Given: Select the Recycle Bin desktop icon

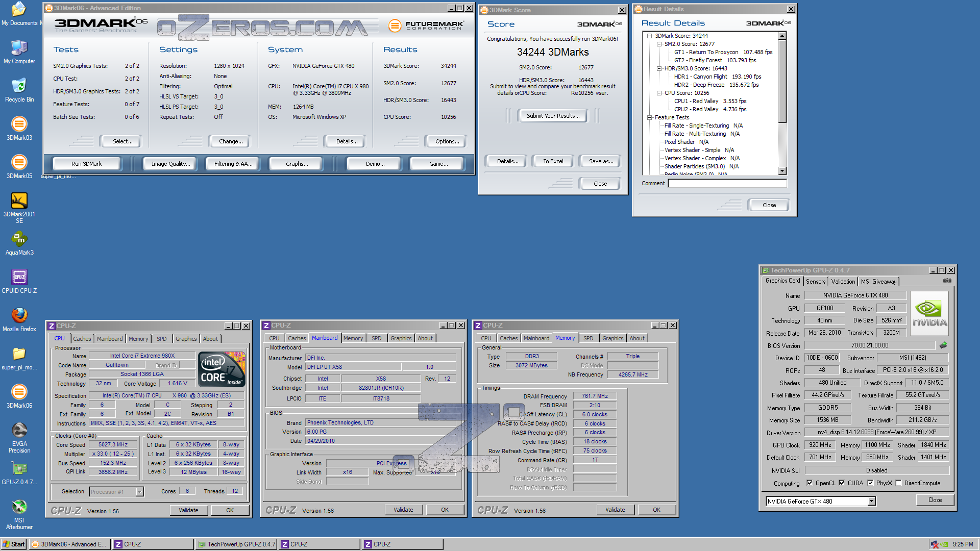Looking at the screenshot, I should (x=19, y=90).
